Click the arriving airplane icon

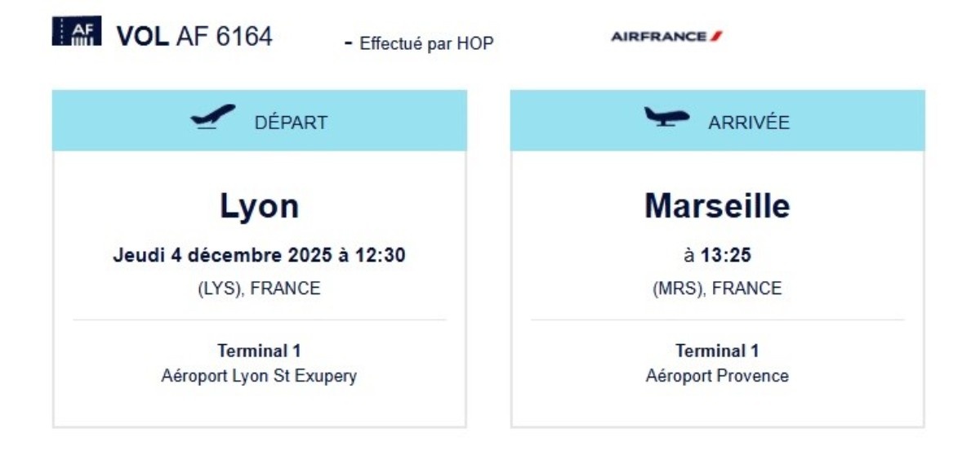click(666, 117)
